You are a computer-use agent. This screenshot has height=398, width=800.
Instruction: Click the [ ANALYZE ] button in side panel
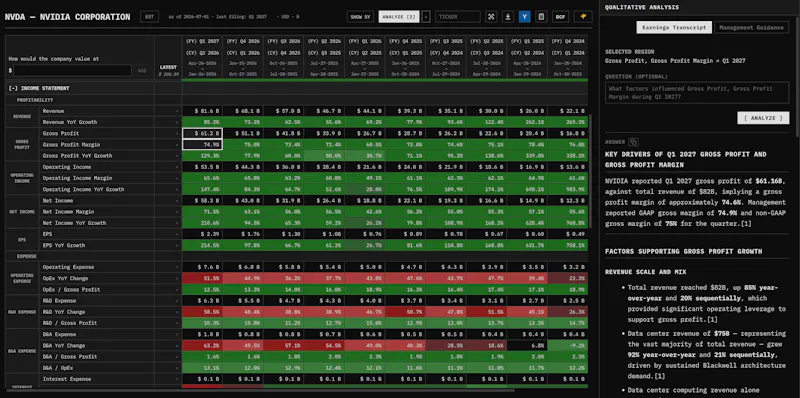763,118
